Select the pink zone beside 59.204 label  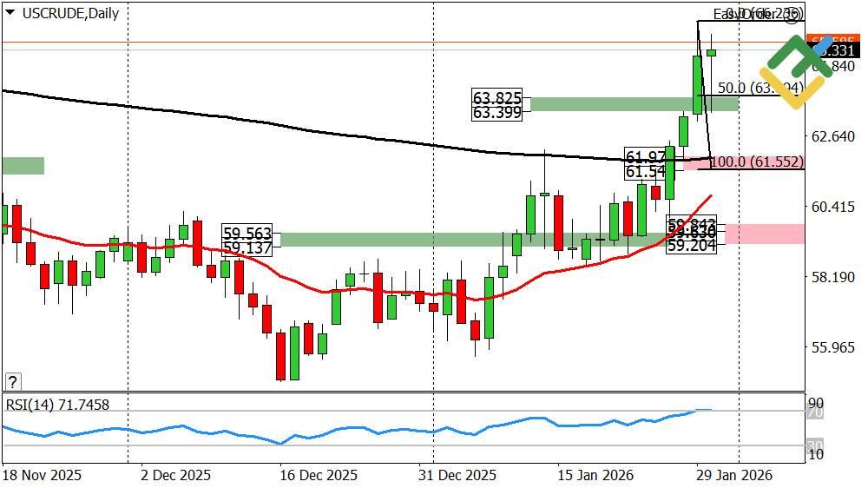point(765,233)
